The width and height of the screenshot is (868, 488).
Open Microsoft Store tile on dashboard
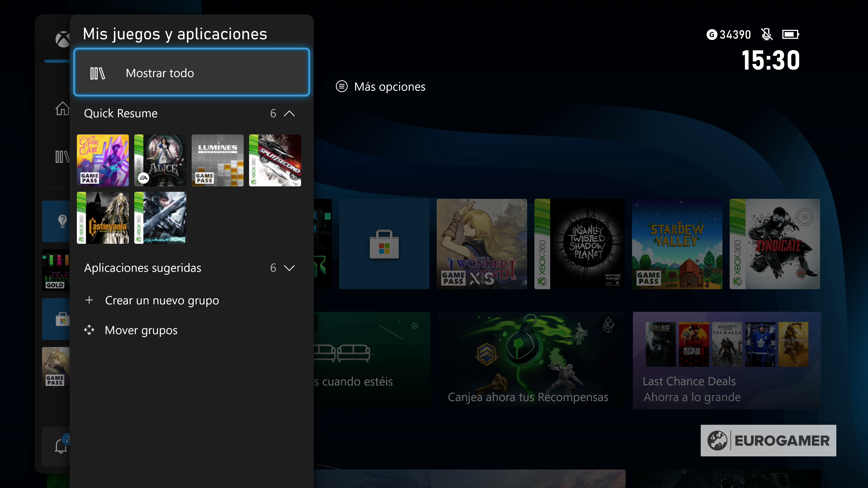click(384, 244)
